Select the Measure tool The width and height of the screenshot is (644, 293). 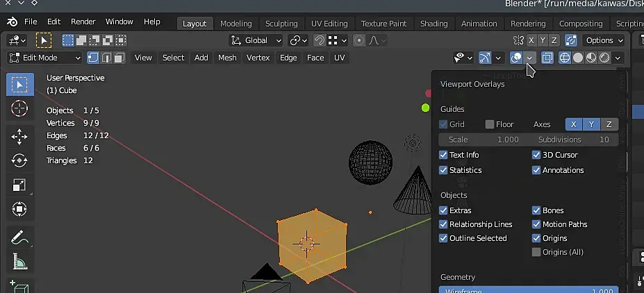point(19,261)
